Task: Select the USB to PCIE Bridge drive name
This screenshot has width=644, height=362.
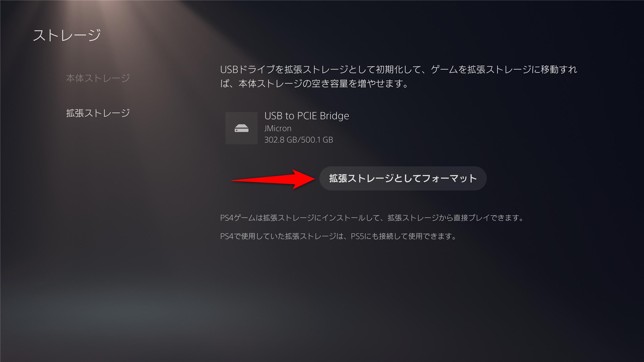Action: pos(307,116)
